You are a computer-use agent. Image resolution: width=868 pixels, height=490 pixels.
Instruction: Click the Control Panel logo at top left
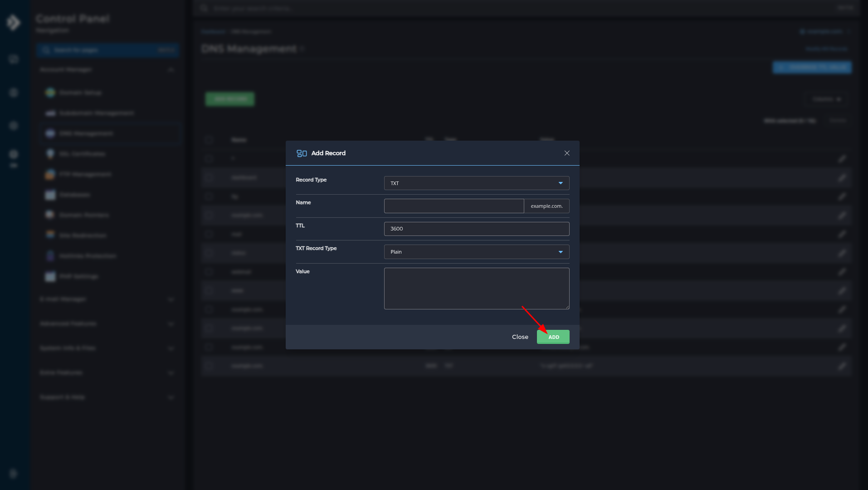point(14,22)
